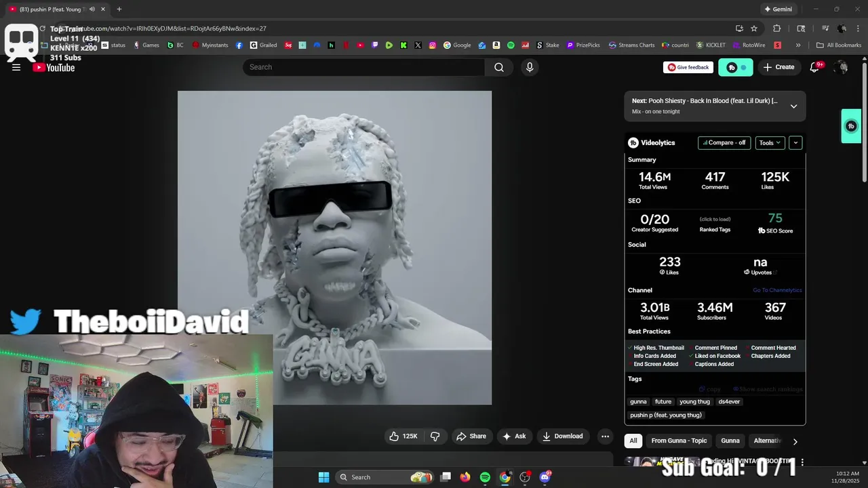868x488 pixels.
Task: Click the video album art player
Action: pos(334,248)
